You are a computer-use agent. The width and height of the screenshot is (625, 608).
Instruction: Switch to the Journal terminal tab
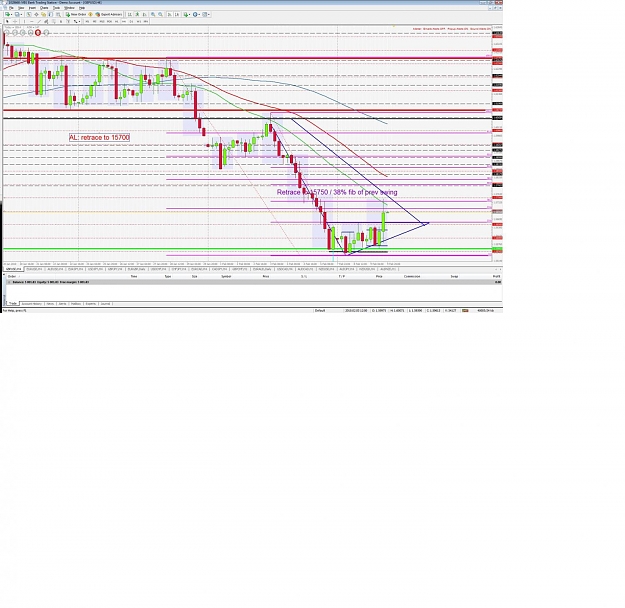pyautogui.click(x=105, y=304)
